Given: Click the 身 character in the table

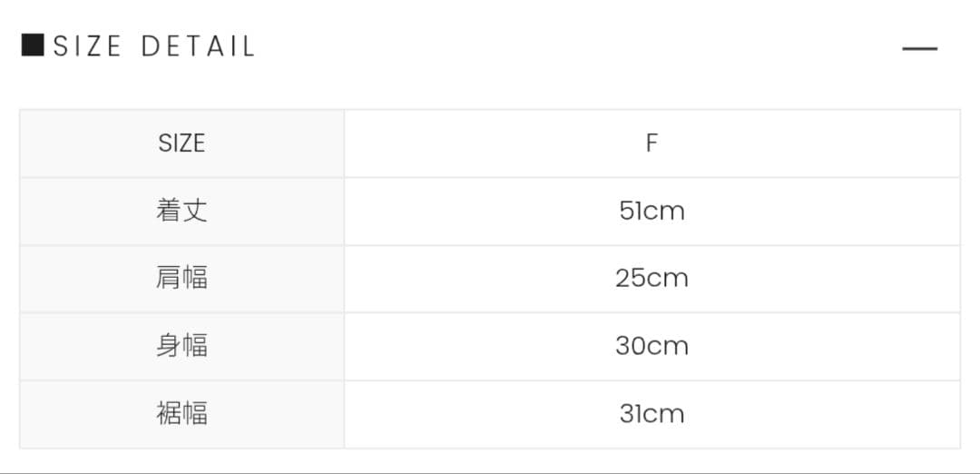Looking at the screenshot, I should pyautogui.click(x=169, y=346).
